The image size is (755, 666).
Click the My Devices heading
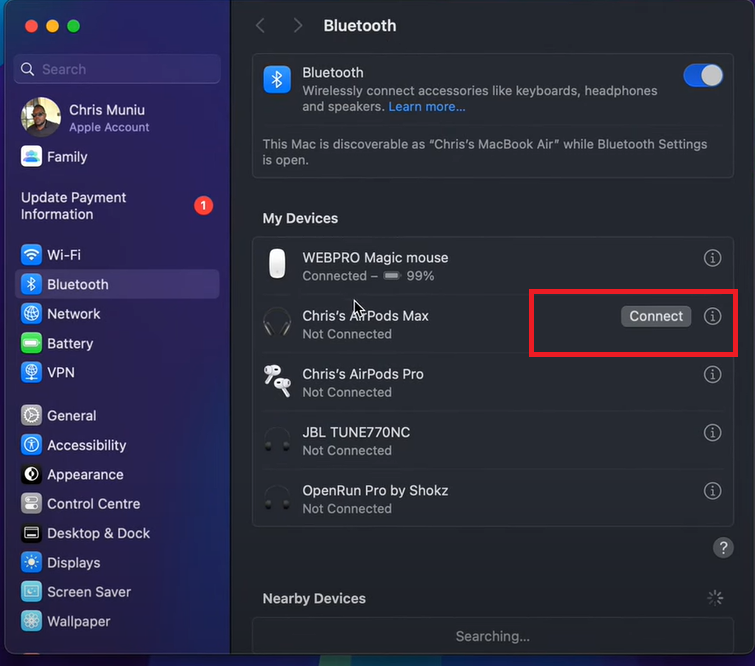pyautogui.click(x=300, y=218)
